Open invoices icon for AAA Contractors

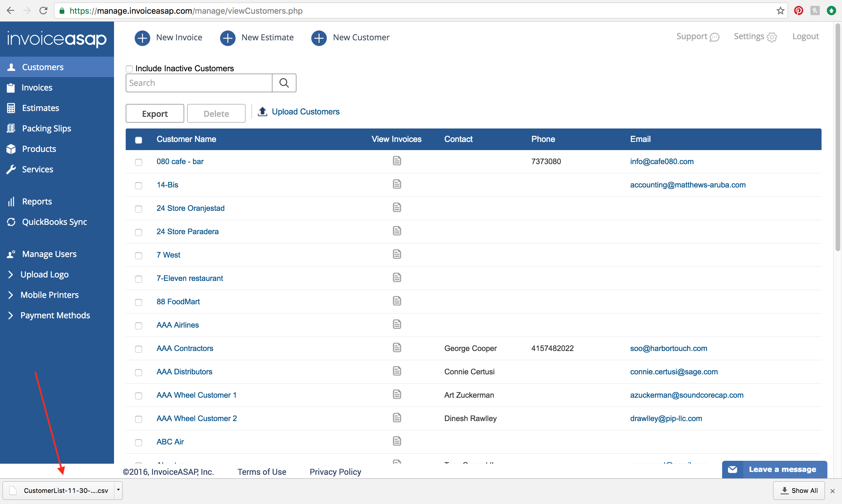[397, 348]
